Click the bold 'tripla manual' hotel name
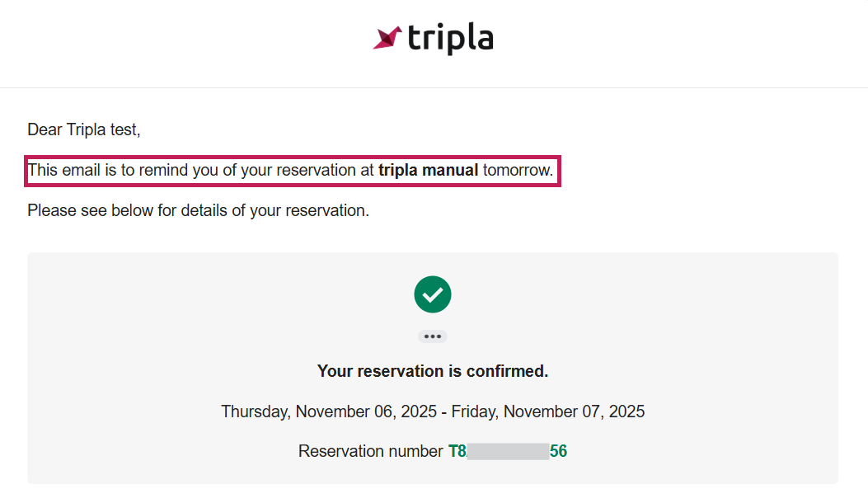Screen dimensions: 868x489 (x=428, y=171)
